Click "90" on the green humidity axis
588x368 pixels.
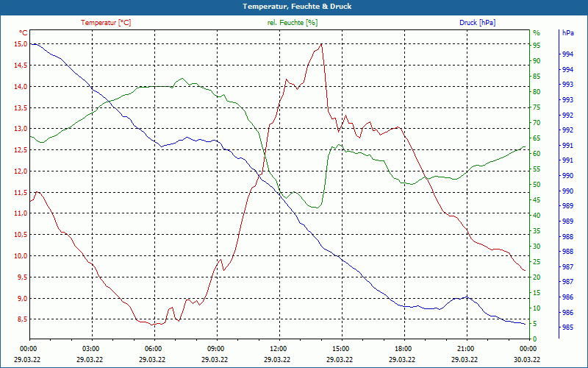[x=537, y=60]
